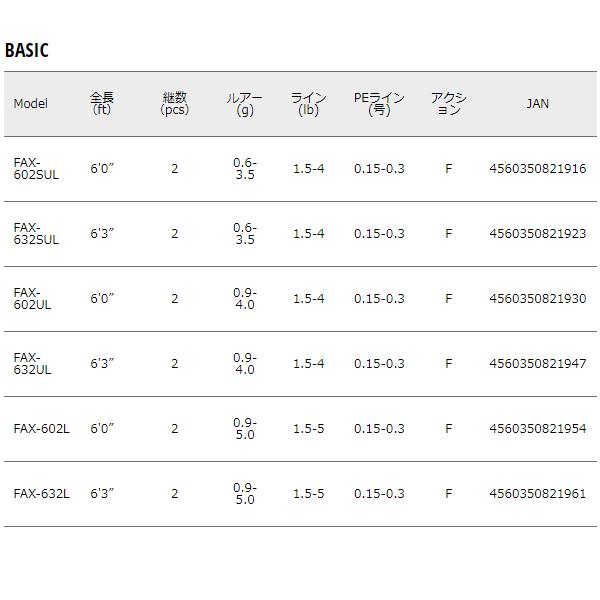Click the ルアー (g) column header
This screenshot has height=600, width=600.
click(245, 104)
